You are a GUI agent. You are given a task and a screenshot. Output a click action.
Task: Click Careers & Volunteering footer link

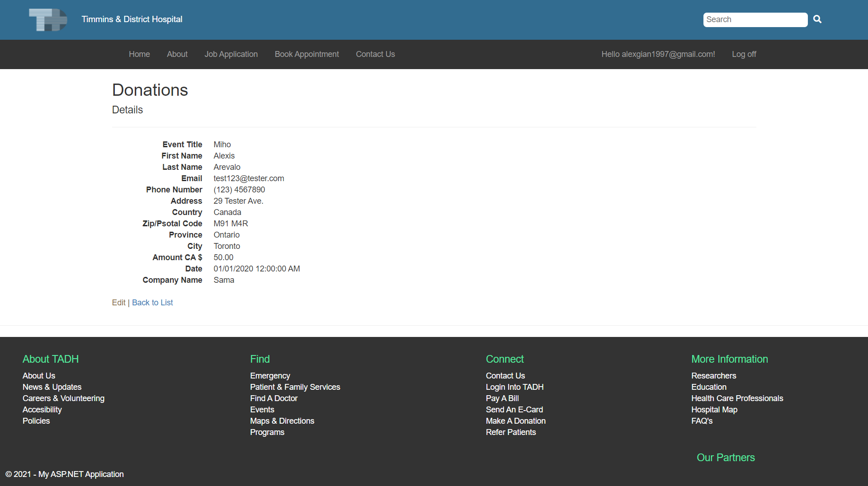[x=63, y=398]
